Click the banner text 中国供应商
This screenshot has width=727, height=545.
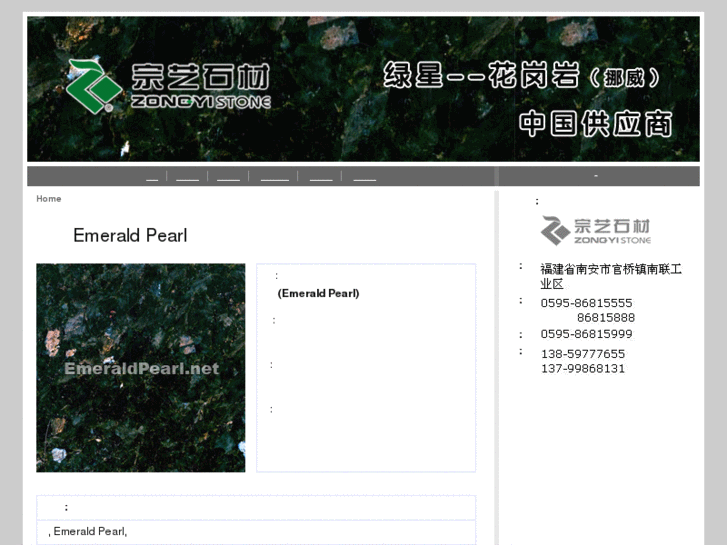[595, 124]
